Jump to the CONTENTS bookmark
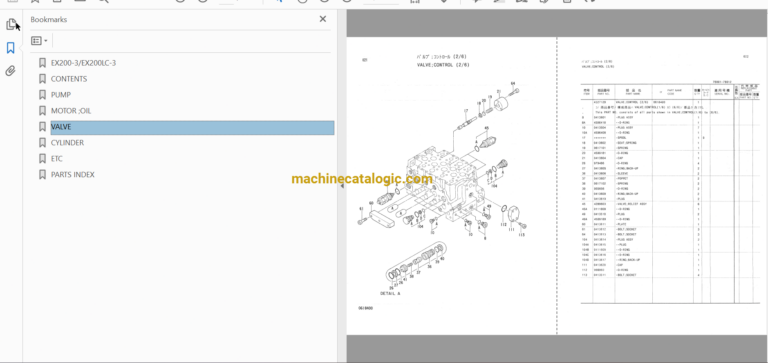Screen dimensions: 768x363 tap(69, 79)
